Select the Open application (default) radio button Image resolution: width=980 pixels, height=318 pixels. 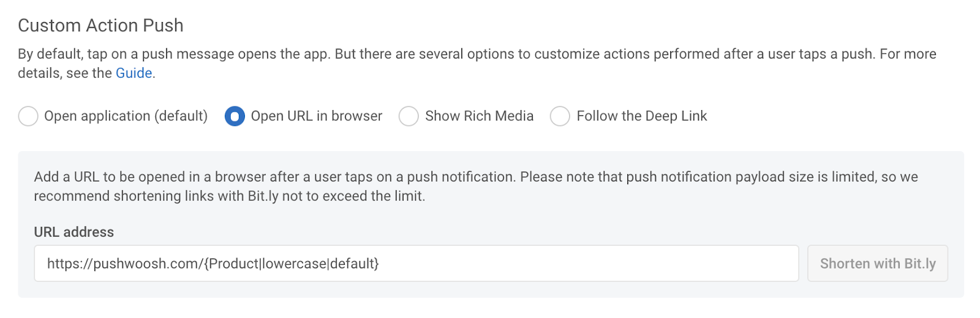tap(28, 116)
